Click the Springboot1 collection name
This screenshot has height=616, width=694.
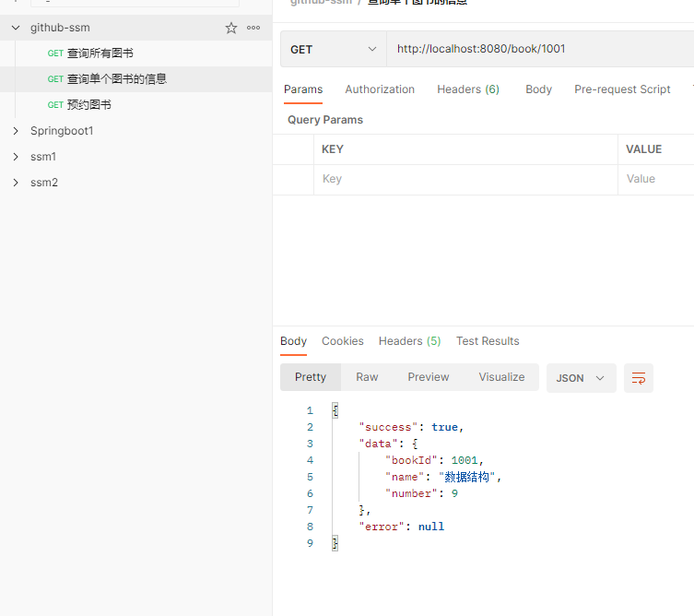(62, 131)
